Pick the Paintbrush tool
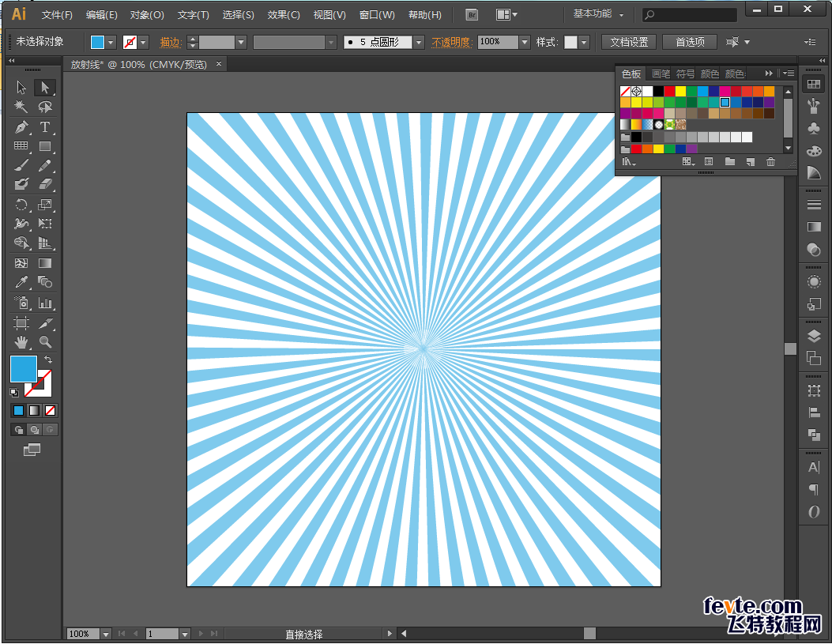 coord(21,165)
